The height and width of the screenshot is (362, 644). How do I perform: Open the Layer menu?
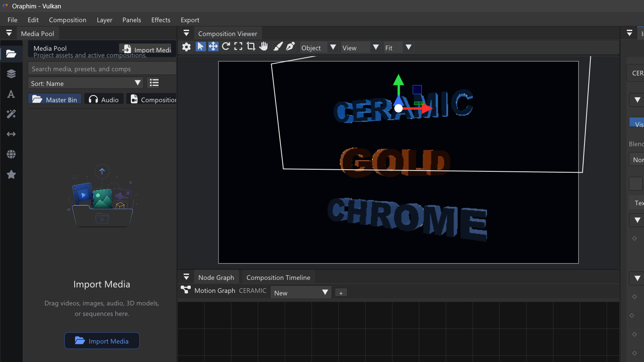pos(104,20)
